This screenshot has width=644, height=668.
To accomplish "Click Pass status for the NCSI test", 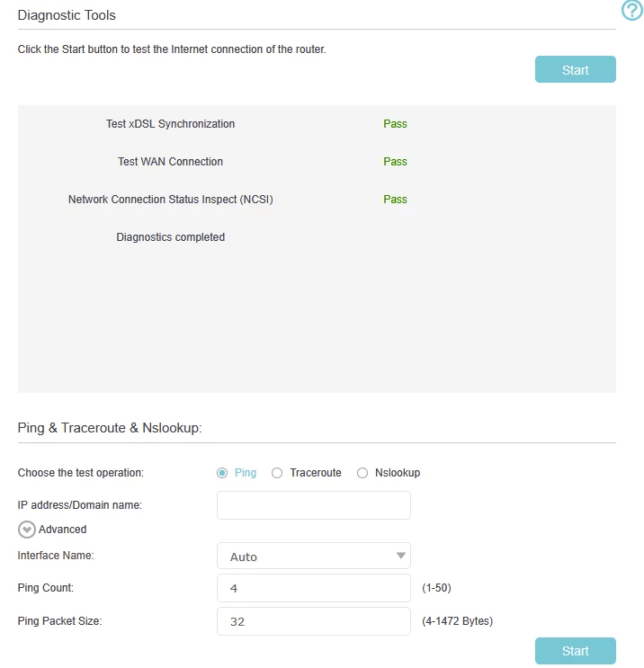I will [395, 200].
